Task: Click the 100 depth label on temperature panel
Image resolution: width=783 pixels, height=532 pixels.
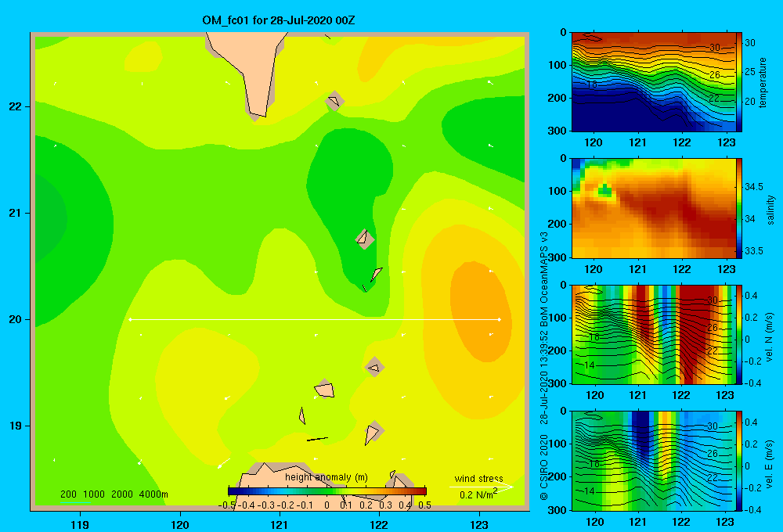Action: point(558,65)
